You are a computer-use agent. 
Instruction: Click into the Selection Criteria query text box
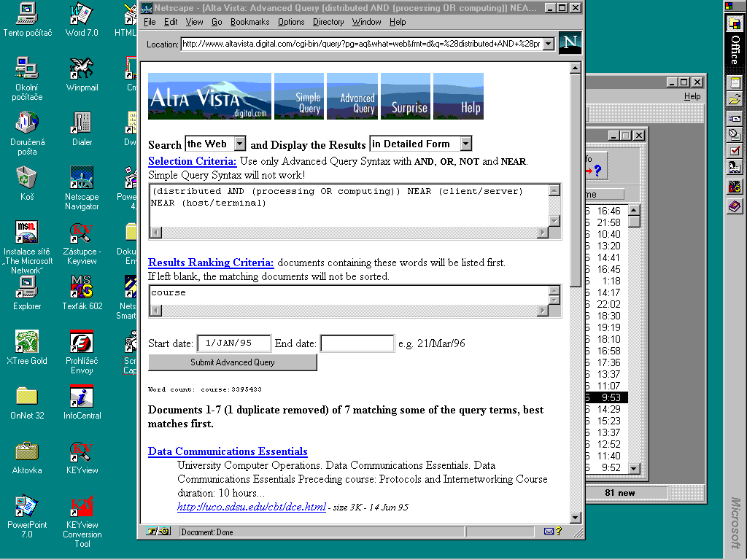(x=349, y=205)
